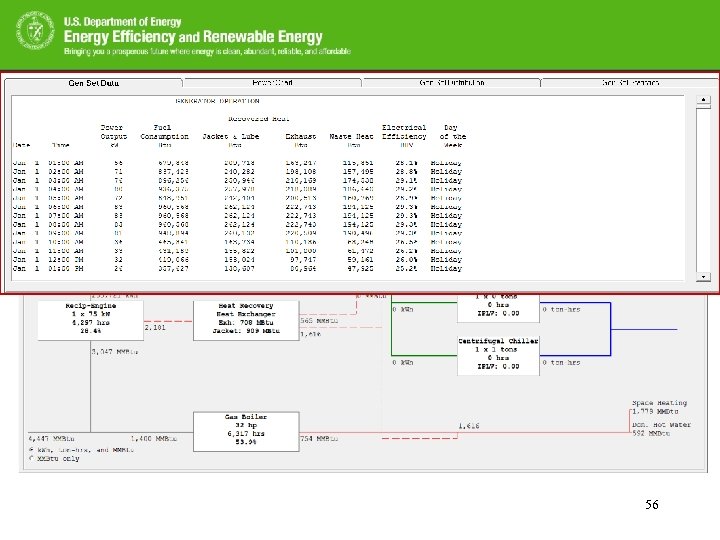Click the '4,447 MMBtu' value in the diagram

coord(51,439)
